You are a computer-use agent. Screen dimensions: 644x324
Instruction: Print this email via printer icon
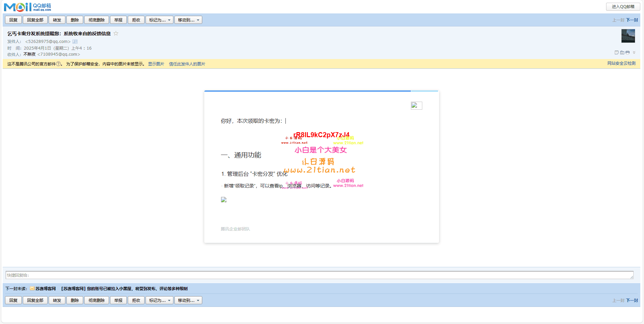tap(628, 53)
